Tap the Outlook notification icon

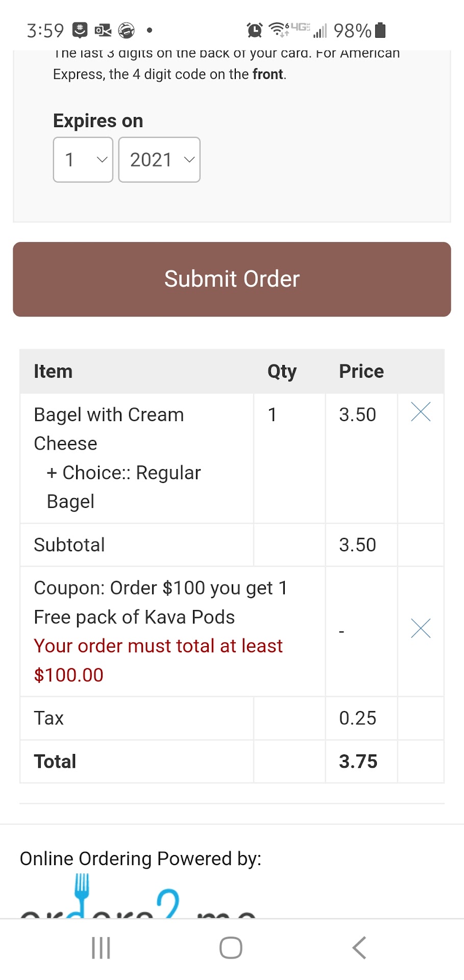(x=103, y=31)
